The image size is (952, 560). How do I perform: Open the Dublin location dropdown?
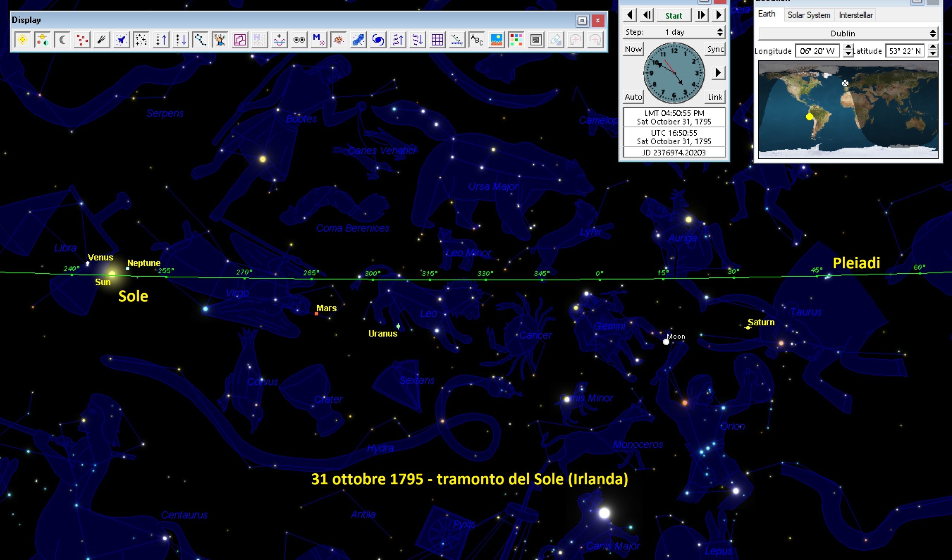[848, 33]
